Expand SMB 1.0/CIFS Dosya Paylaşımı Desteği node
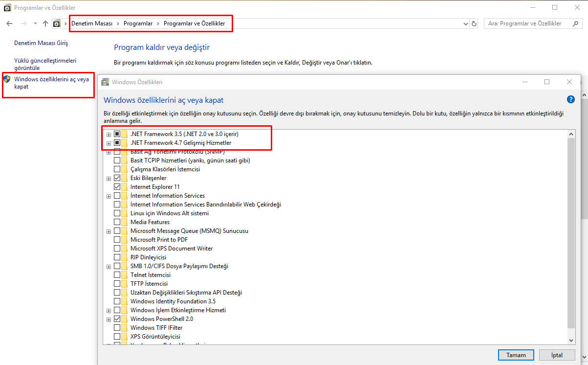This screenshot has width=588, height=365. tap(109, 266)
